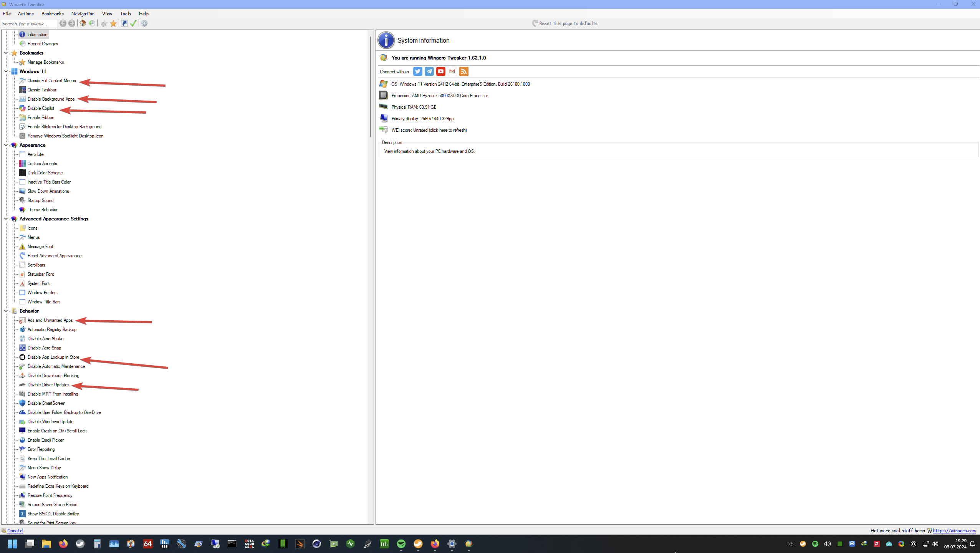Viewport: 980px width, 553px height.
Task: Click the gold star bookmarks icon
Action: pos(113,23)
